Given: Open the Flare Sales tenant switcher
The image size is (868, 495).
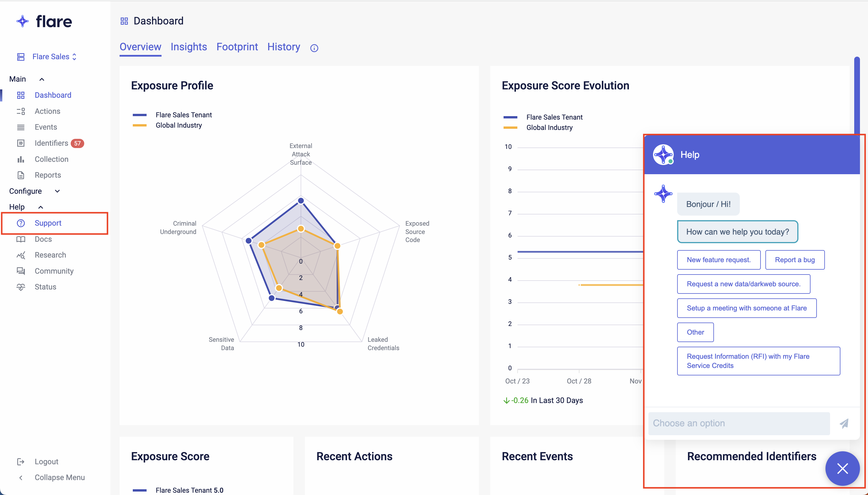Looking at the screenshot, I should (54, 57).
